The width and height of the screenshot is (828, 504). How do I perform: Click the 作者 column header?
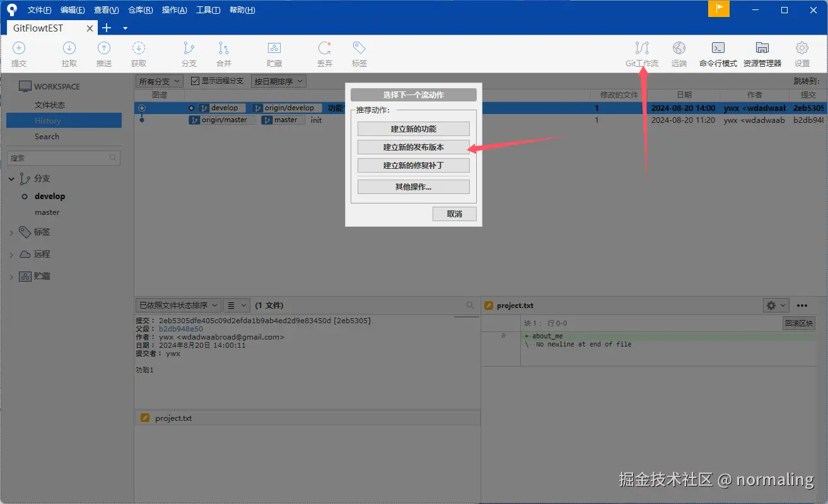coord(754,95)
